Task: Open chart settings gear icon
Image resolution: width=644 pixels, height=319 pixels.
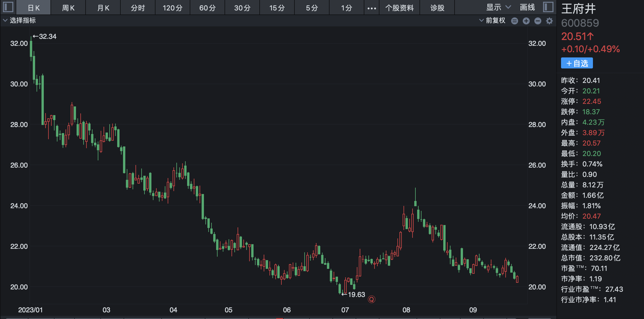Action: (x=549, y=21)
